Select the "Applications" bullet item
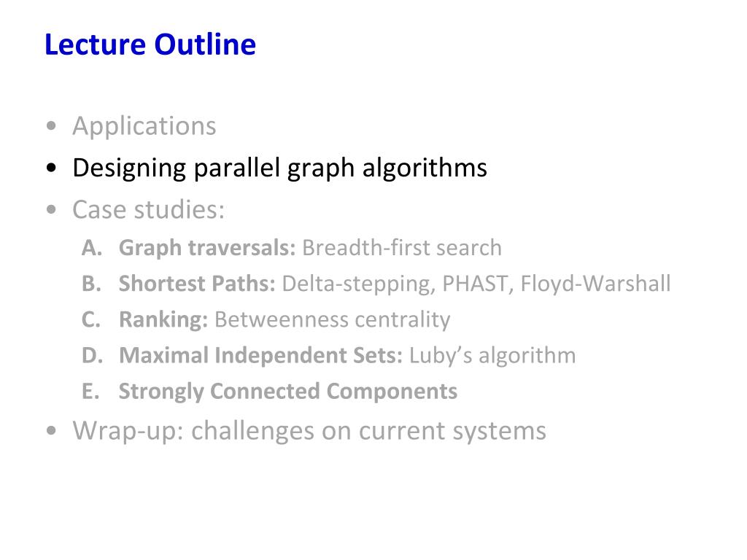 tap(144, 126)
